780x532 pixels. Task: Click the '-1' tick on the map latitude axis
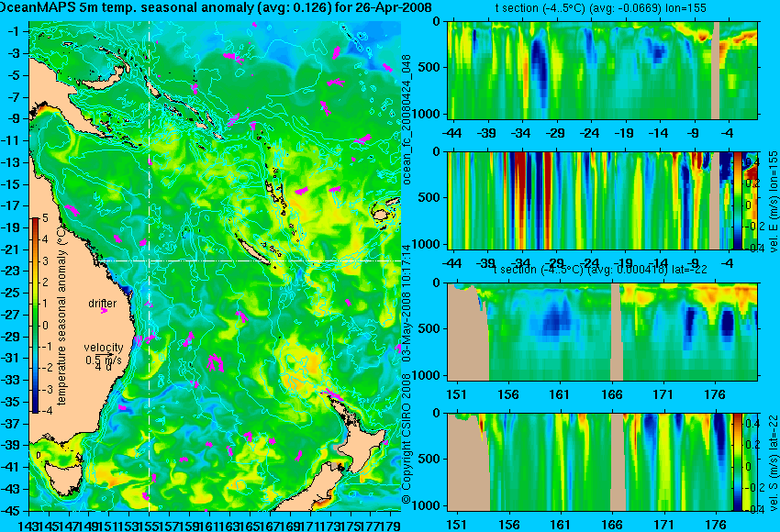[14, 31]
